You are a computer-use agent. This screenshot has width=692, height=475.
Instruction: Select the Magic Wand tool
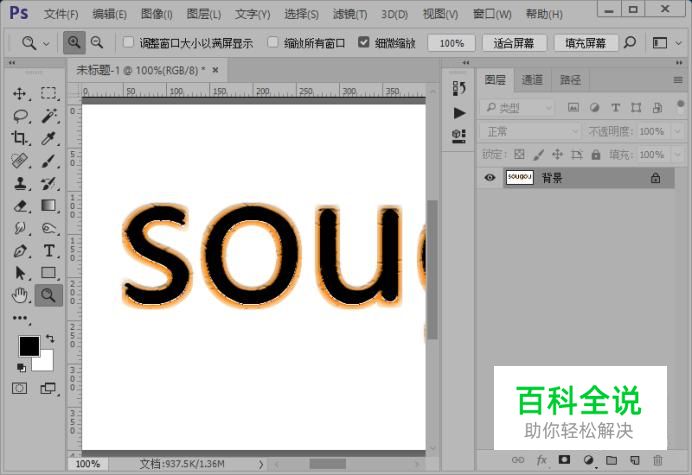click(49, 116)
